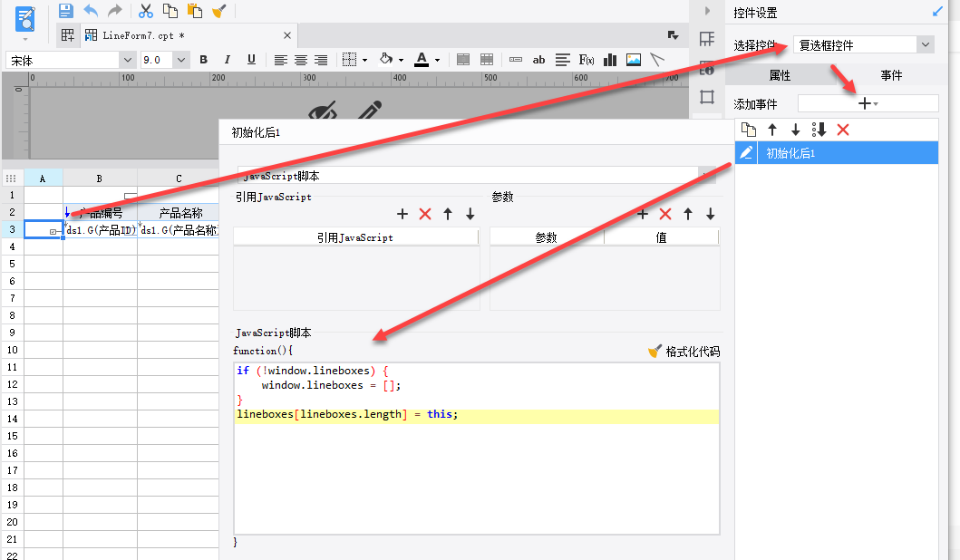Align cell text center

coord(301,60)
